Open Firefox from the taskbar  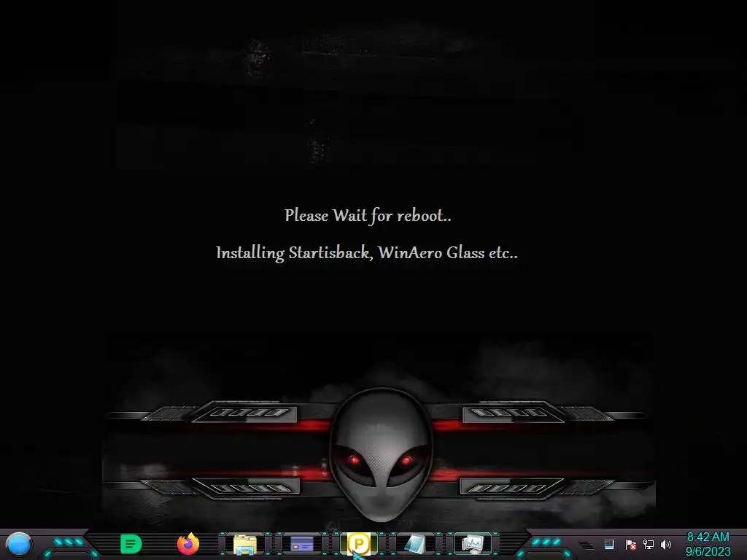(188, 544)
